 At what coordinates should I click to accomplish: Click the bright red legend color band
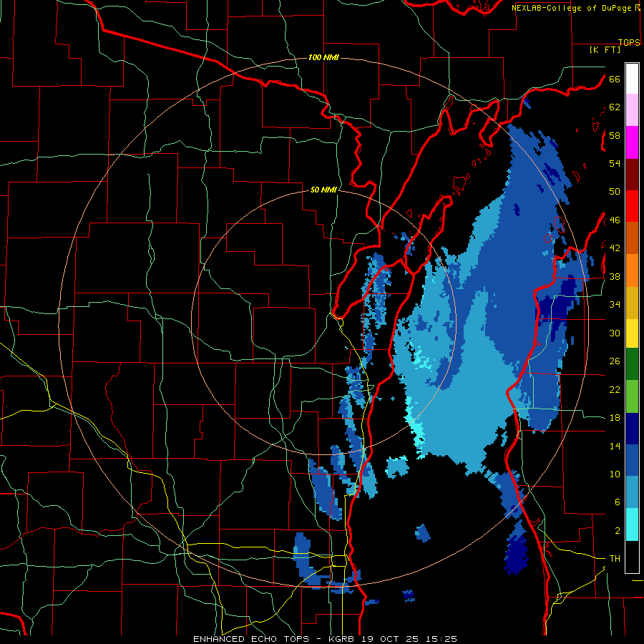[x=632, y=206]
